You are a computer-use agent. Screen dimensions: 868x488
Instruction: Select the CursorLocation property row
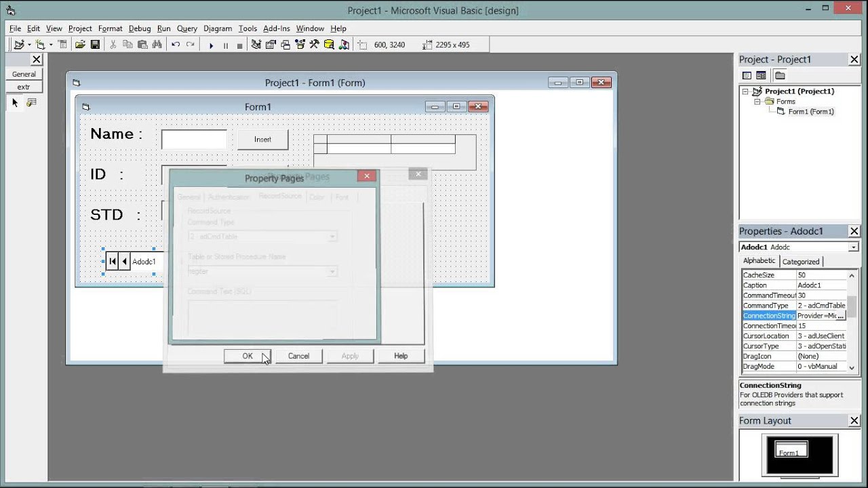(794, 336)
